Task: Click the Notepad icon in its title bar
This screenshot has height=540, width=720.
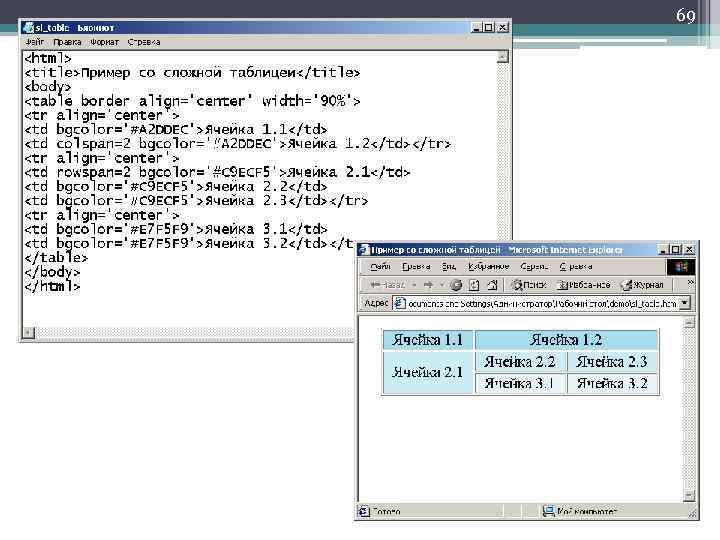Action: click(28, 28)
